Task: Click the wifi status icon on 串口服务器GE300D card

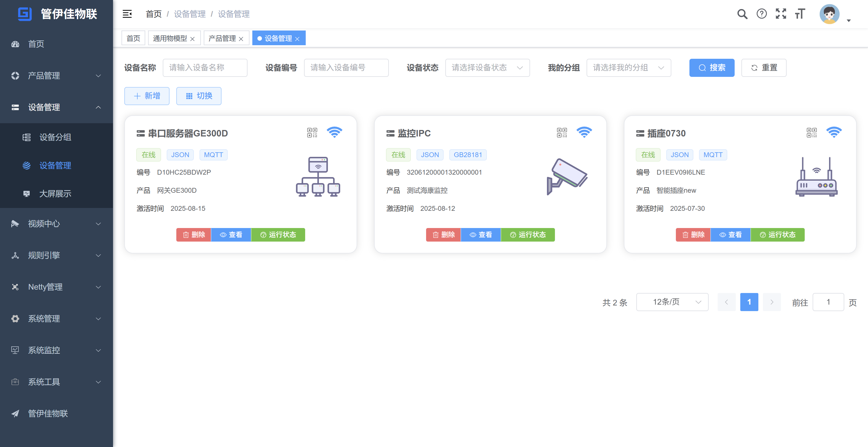Action: tap(334, 133)
